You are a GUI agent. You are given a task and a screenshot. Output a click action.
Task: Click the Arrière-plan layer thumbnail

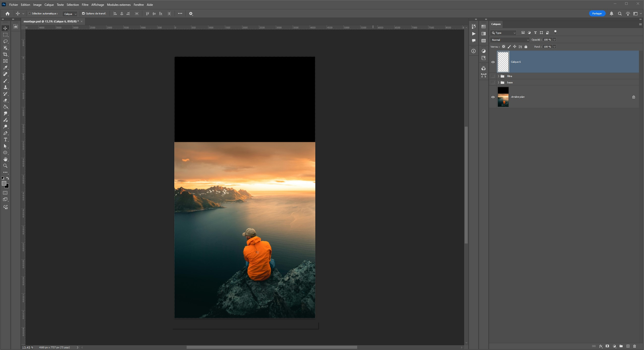(503, 97)
